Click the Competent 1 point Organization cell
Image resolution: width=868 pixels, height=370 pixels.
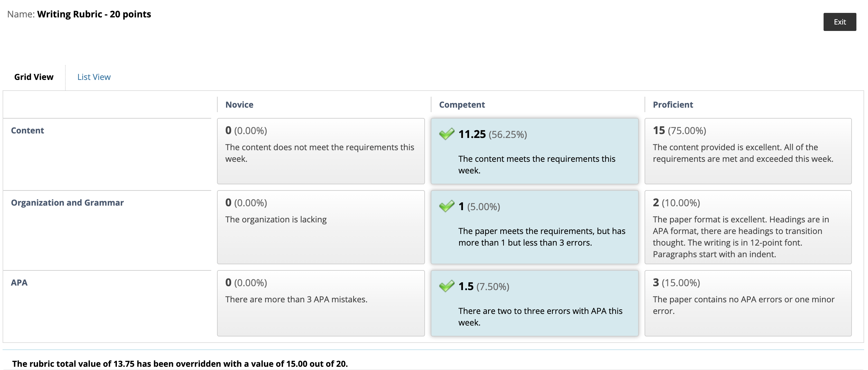(x=534, y=227)
